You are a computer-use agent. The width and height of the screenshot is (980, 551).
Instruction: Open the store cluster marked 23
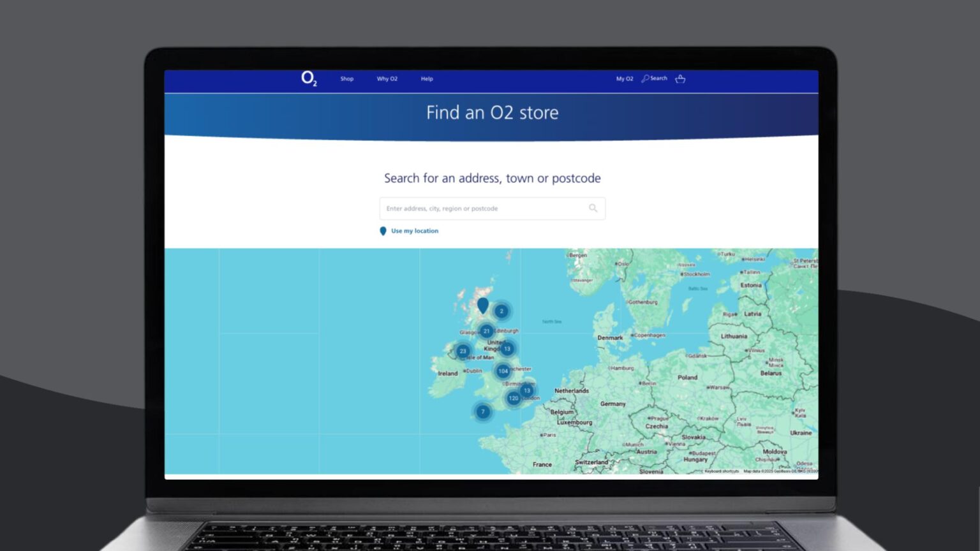(x=463, y=351)
